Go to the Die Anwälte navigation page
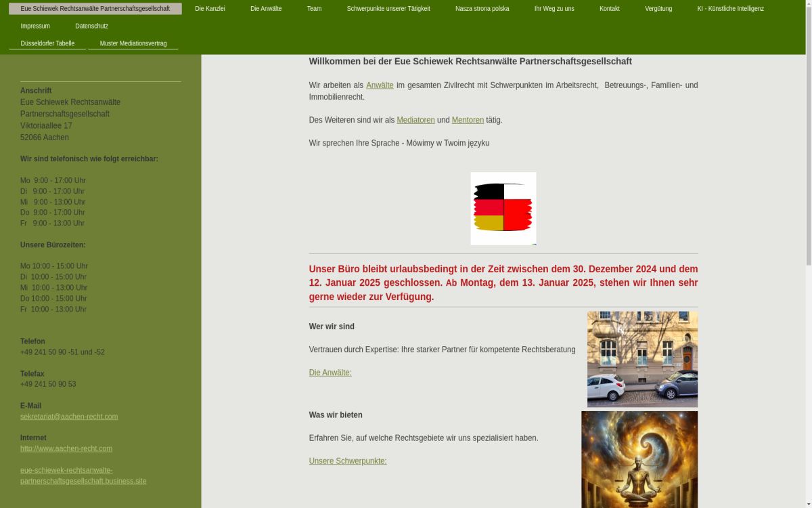This screenshot has height=508, width=812. [266, 9]
